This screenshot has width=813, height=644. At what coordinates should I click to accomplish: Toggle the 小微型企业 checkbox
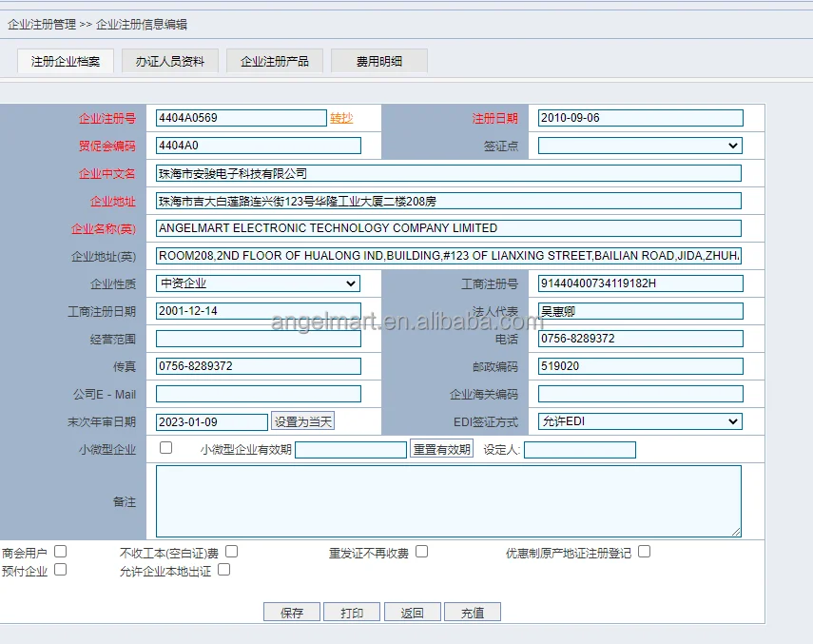click(x=166, y=448)
